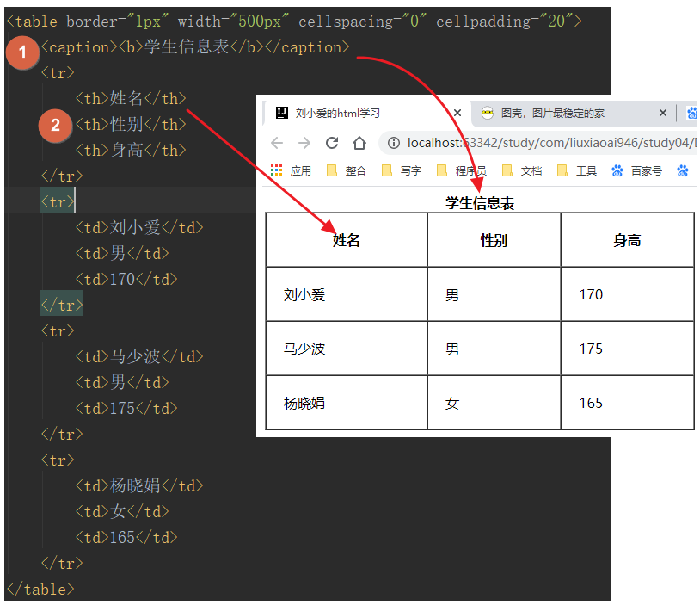Image resolution: width=700 pixels, height=605 pixels.
Task: Open the 文档 bookmark folder
Action: [522, 170]
